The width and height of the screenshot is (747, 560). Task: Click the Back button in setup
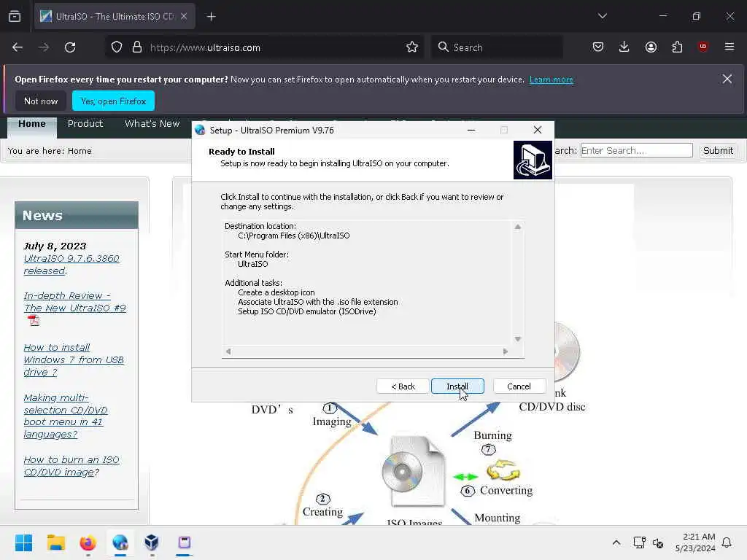[x=403, y=386]
